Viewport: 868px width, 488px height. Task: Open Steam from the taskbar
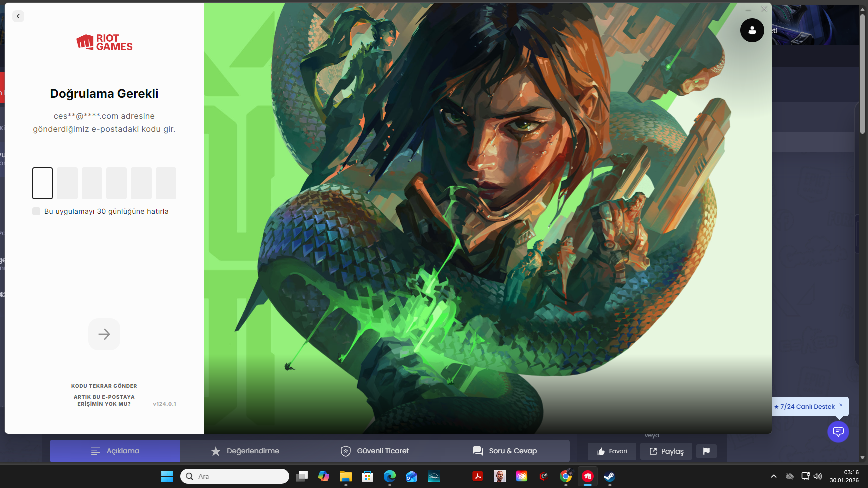tap(610, 476)
